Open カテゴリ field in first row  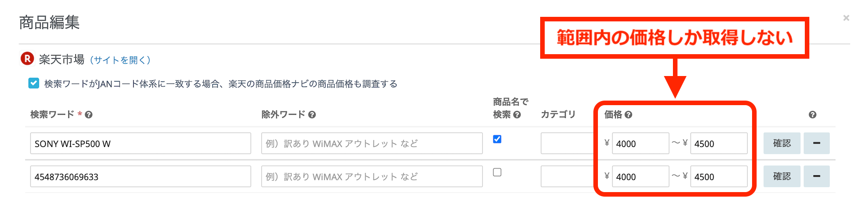coord(567,143)
